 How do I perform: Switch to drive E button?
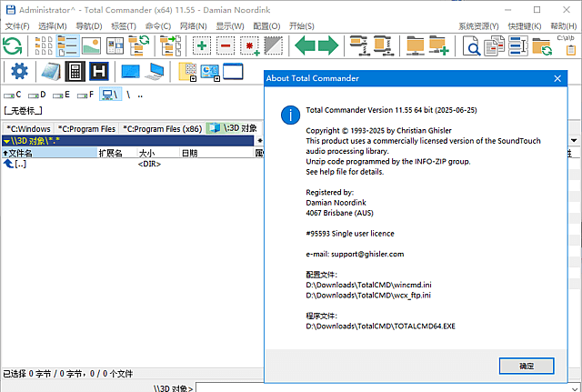(61, 95)
